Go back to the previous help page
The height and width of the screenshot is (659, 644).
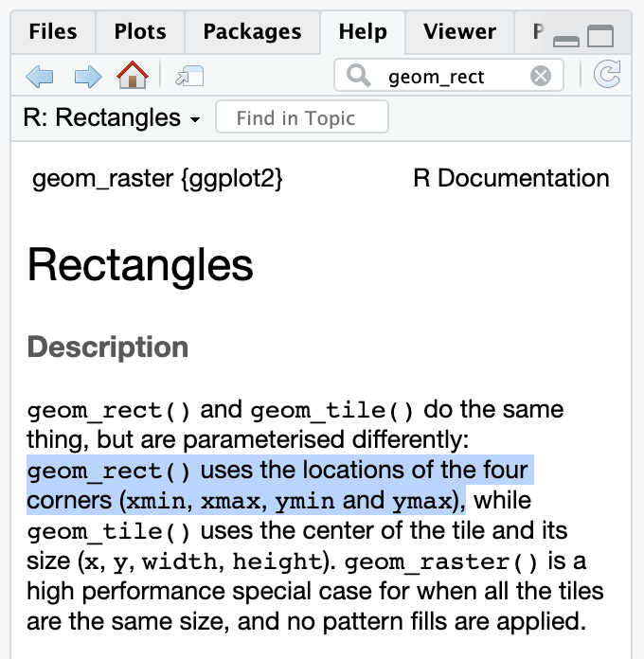tap(39, 76)
